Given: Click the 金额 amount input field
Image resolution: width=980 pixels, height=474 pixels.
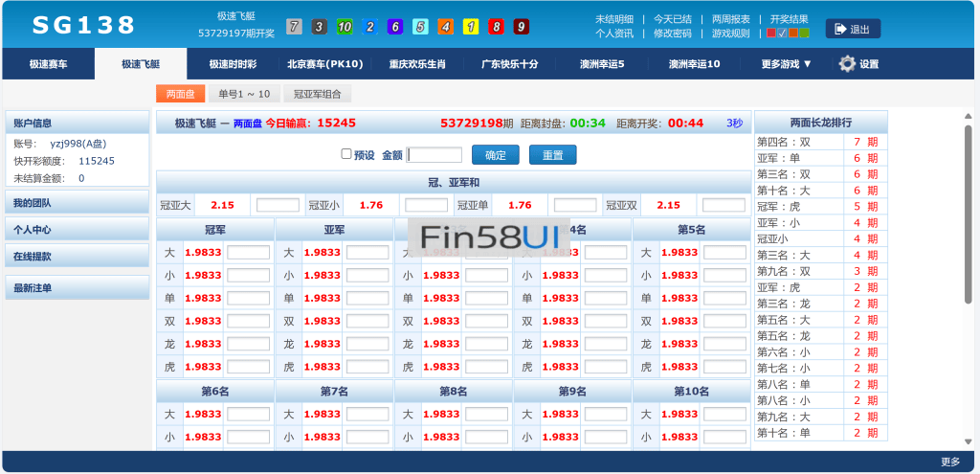Looking at the screenshot, I should tap(435, 155).
